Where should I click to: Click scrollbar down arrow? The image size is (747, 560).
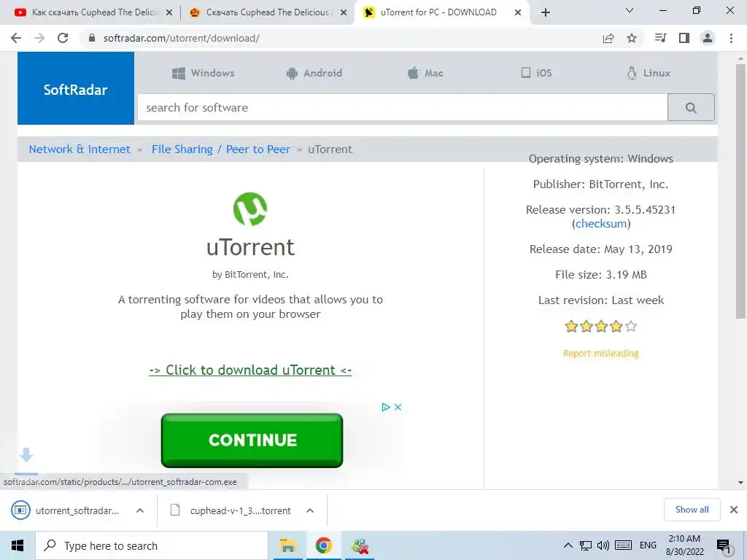[740, 483]
